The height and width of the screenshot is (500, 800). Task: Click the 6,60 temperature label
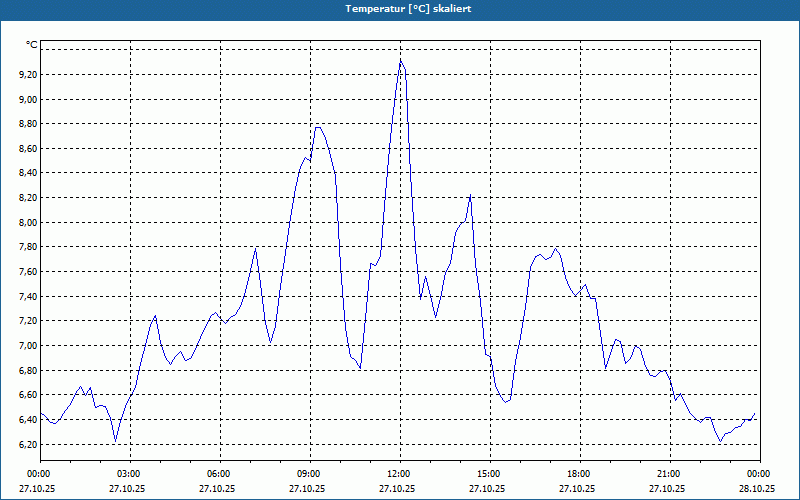point(29,395)
